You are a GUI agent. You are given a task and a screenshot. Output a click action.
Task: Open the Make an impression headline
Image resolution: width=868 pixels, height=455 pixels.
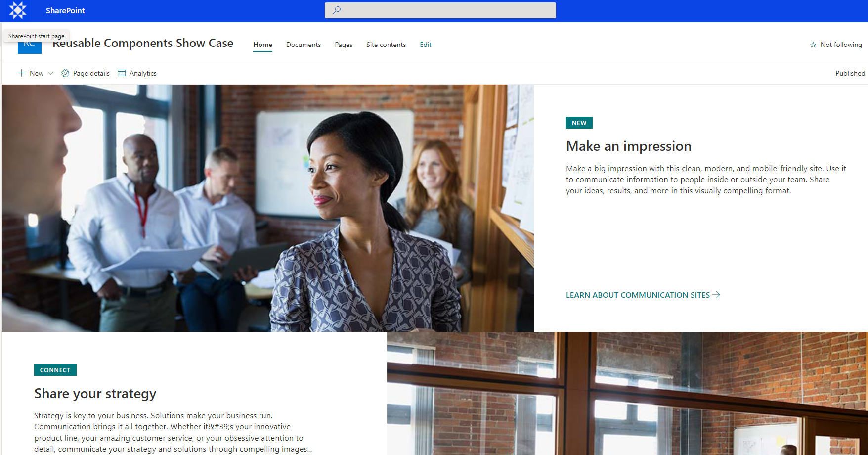coord(629,146)
